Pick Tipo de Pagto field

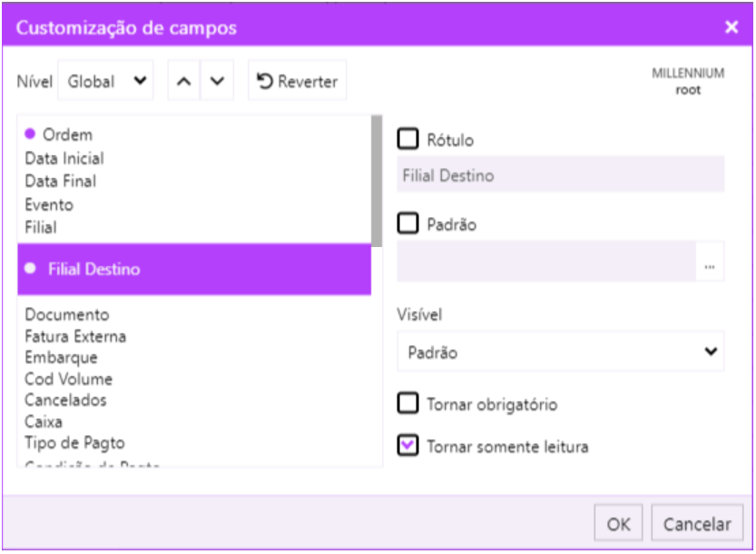coord(74,443)
